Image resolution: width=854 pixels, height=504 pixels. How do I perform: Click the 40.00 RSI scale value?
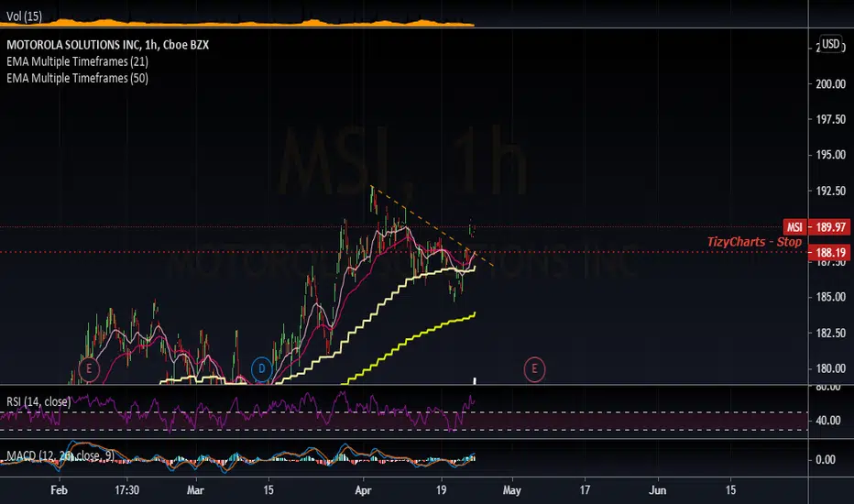click(827, 421)
